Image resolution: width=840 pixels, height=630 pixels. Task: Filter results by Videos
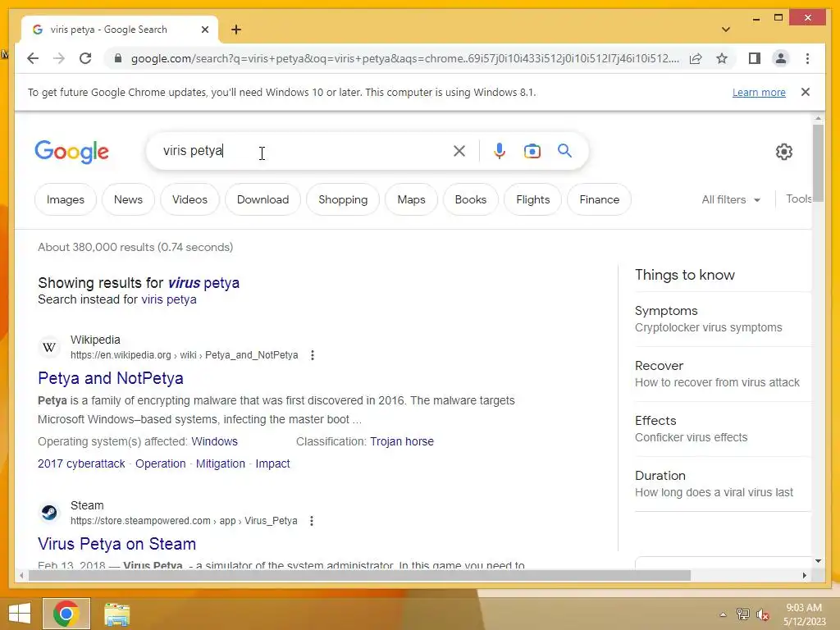[x=189, y=199]
